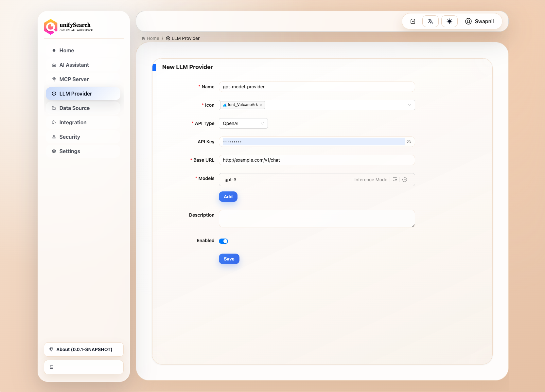
Task: Click the Swapnil user profile icon
Action: click(468, 21)
